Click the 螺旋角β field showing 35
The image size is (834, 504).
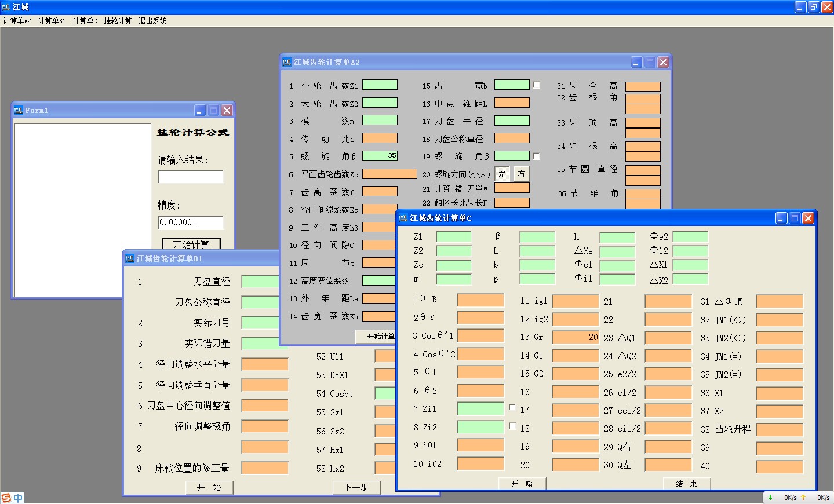pyautogui.click(x=380, y=155)
